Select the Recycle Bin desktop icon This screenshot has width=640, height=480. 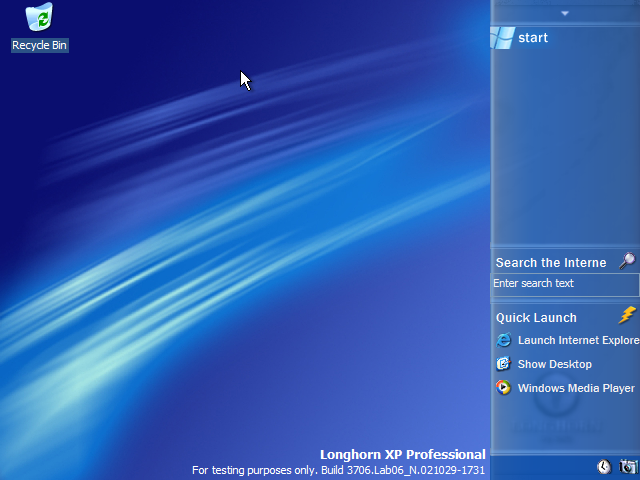(40, 18)
